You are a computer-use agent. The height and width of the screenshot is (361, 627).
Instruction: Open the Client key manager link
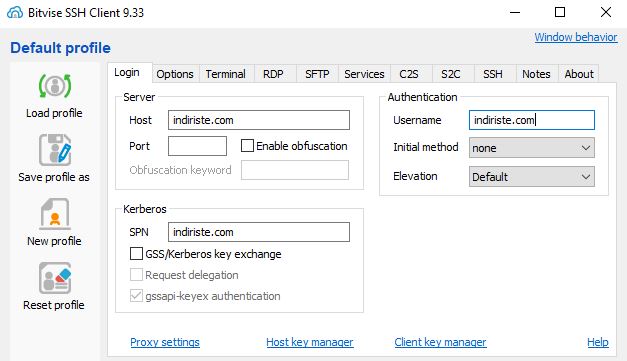click(440, 342)
